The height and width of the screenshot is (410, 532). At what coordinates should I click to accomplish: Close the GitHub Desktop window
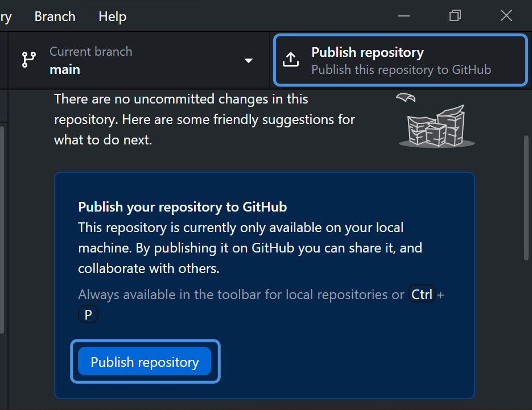pos(506,16)
